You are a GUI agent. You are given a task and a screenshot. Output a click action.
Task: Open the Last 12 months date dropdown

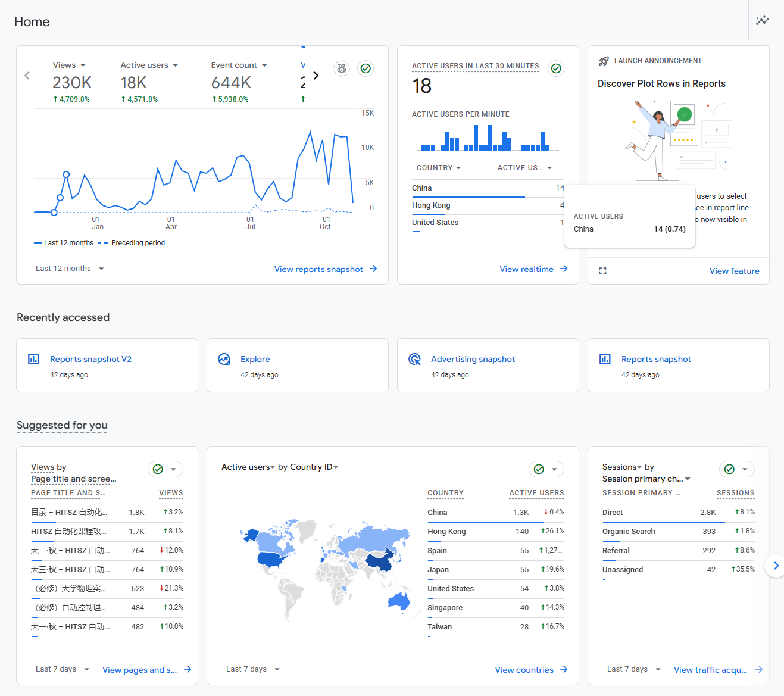[70, 269]
